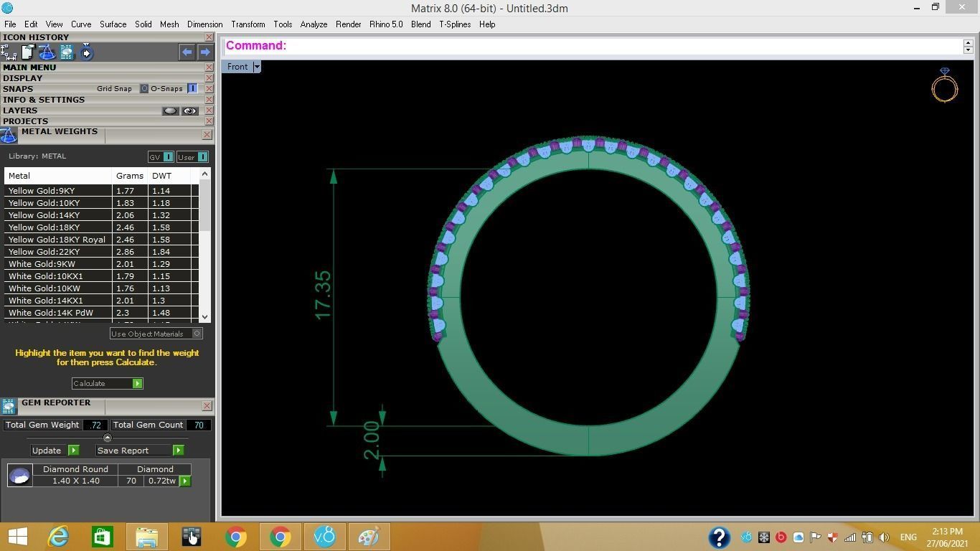Toggle the Layers eye visibility button
The height and width of the screenshot is (551, 980).
pyautogui.click(x=189, y=111)
